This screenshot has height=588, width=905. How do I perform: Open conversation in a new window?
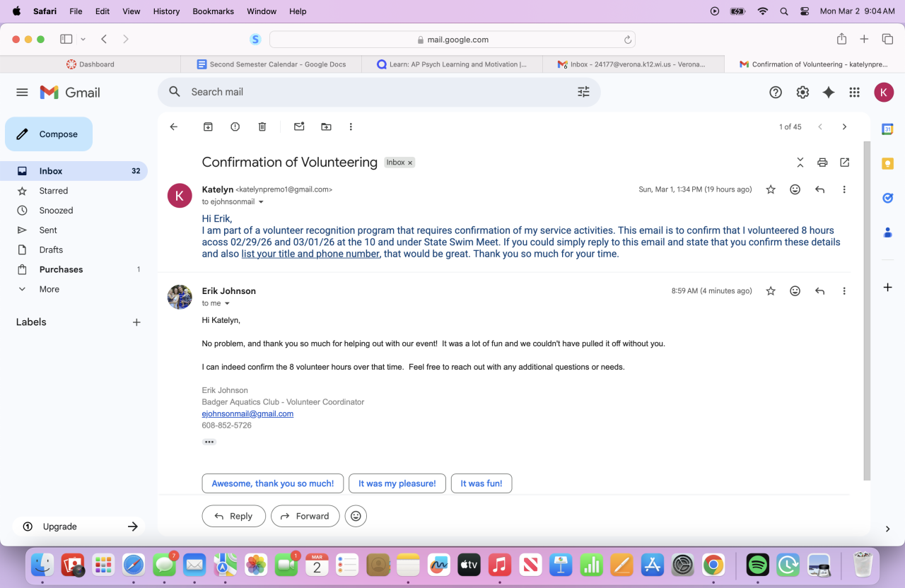[x=844, y=163]
